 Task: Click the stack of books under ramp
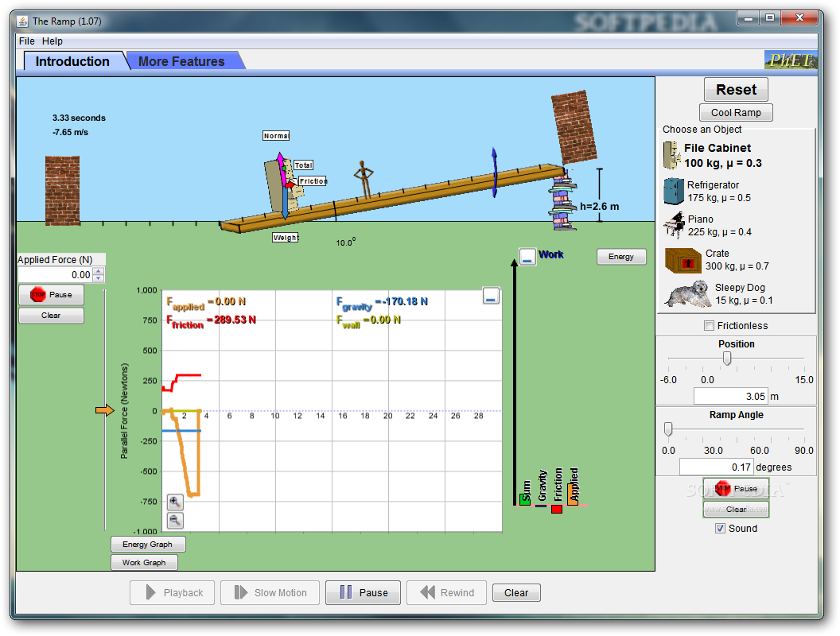(x=562, y=200)
